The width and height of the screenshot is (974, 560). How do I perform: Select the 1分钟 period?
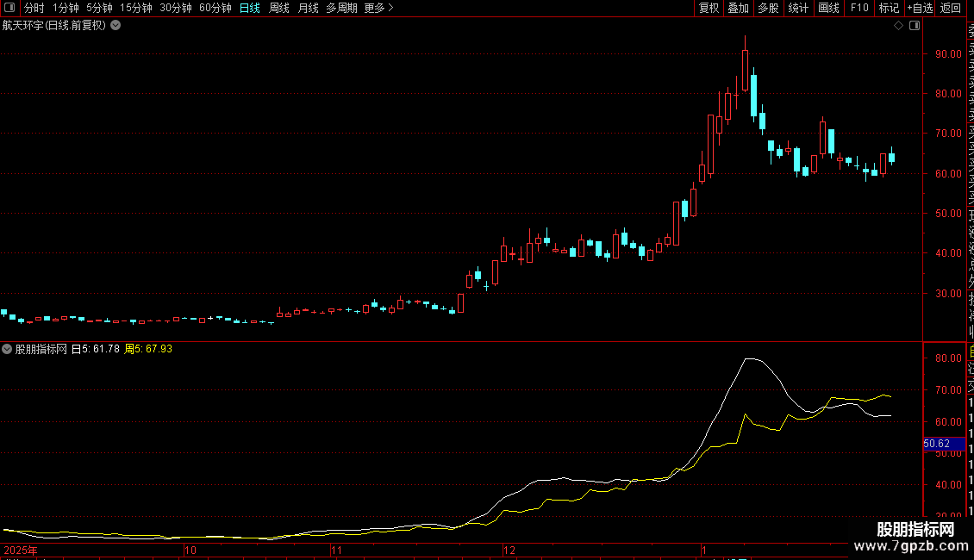pyautogui.click(x=66, y=8)
